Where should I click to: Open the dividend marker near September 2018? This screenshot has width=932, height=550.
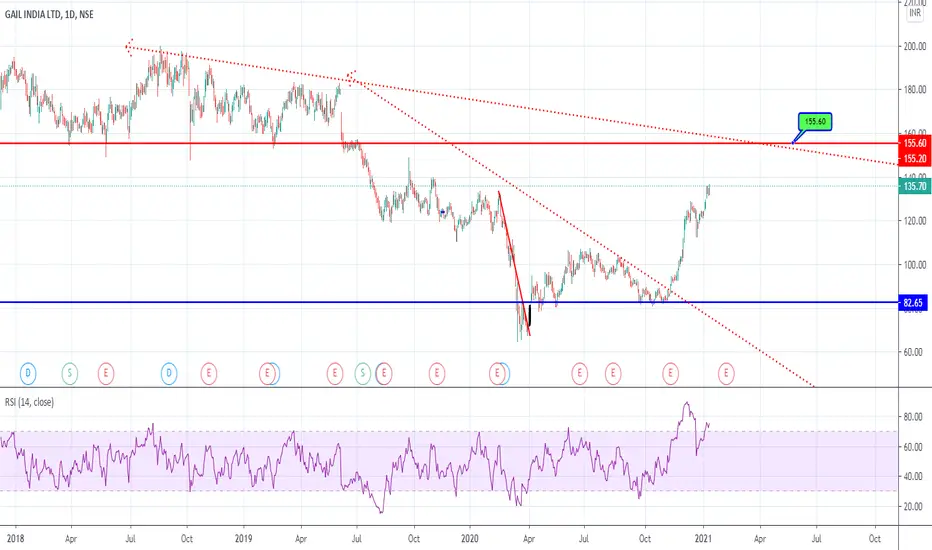169,373
